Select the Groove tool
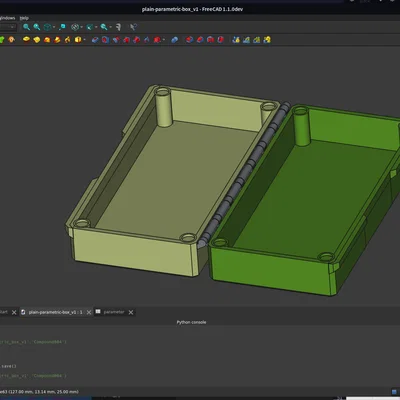 tap(116, 40)
